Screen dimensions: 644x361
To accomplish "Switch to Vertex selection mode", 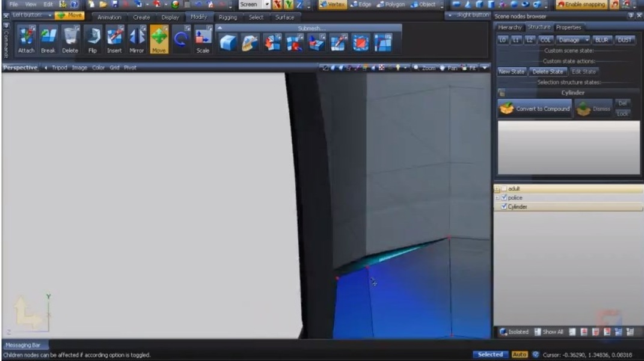I will coord(333,4).
